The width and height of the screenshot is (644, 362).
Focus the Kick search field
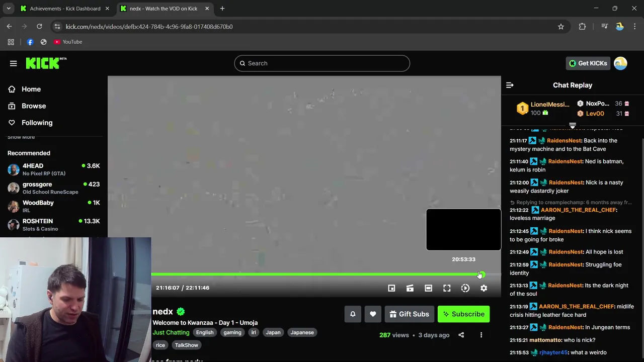(x=322, y=63)
